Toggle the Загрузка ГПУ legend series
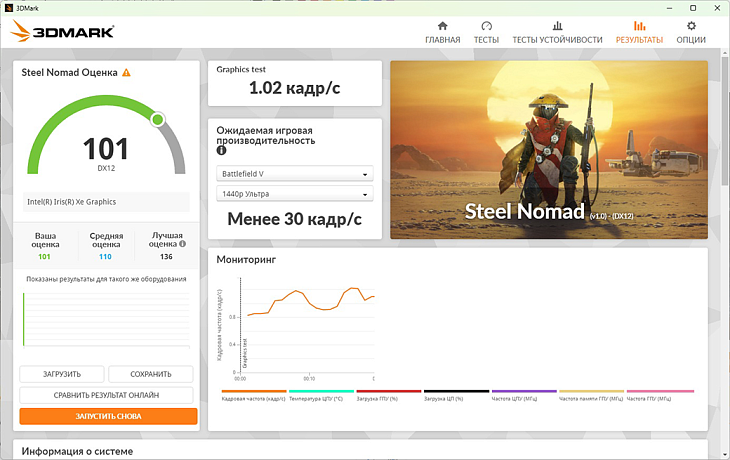This screenshot has width=730, height=460. click(389, 397)
